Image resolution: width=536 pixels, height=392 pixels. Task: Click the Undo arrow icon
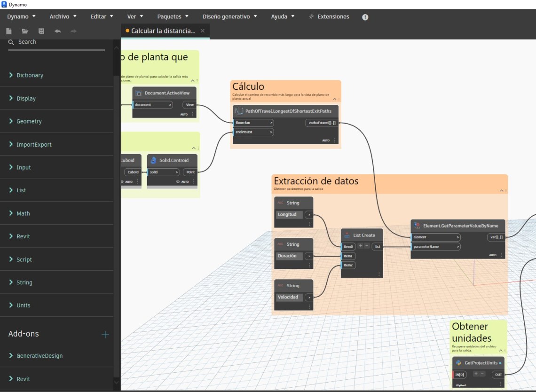(57, 31)
